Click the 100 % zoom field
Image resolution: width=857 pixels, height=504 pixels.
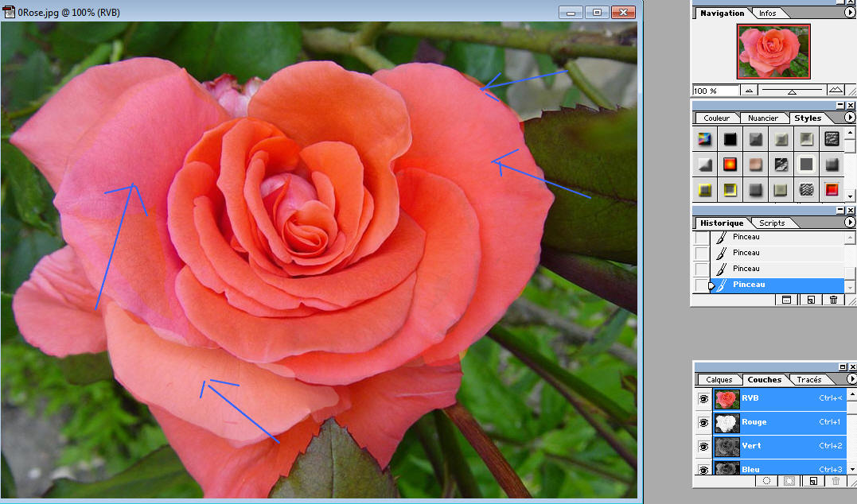[716, 91]
